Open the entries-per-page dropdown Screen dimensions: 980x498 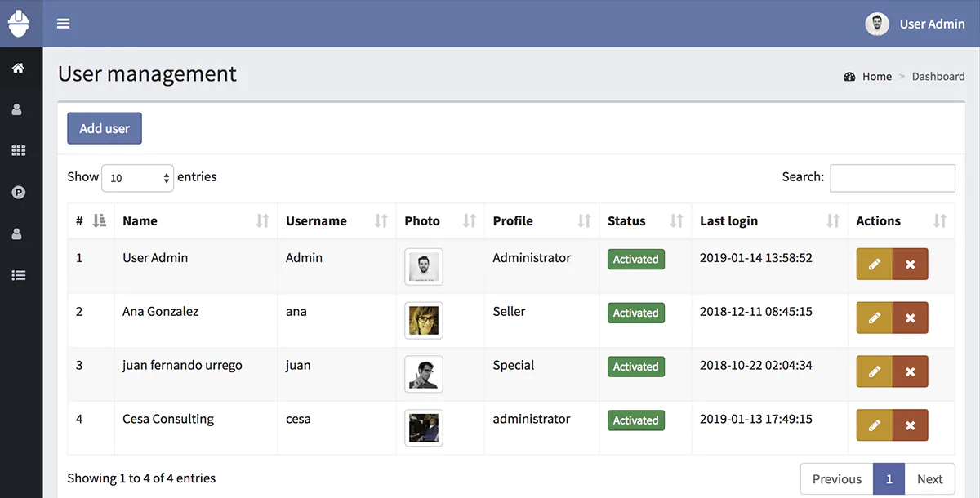(137, 178)
